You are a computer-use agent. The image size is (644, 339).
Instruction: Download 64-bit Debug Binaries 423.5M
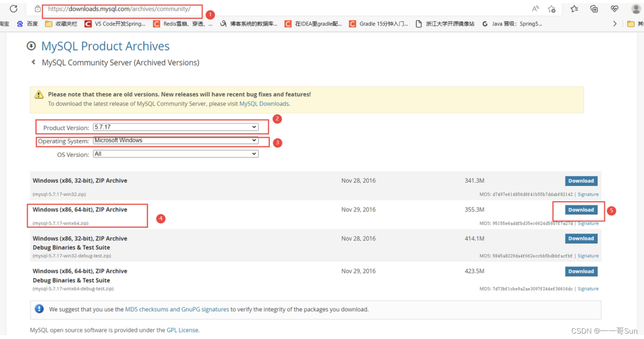[581, 271]
